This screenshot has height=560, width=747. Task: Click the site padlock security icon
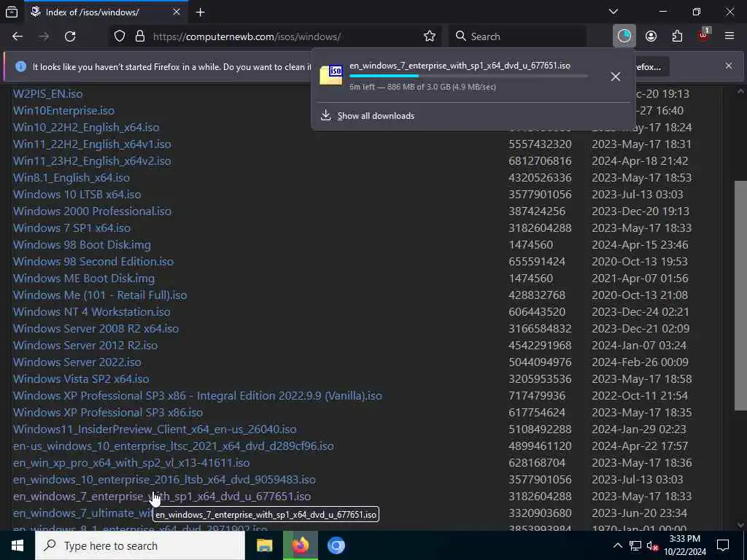click(140, 36)
